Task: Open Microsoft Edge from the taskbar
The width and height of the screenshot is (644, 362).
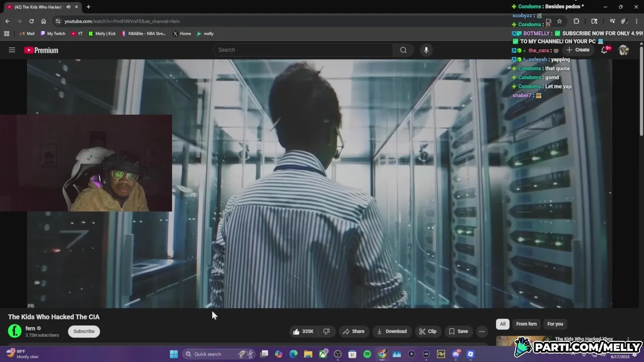Action: (293, 354)
